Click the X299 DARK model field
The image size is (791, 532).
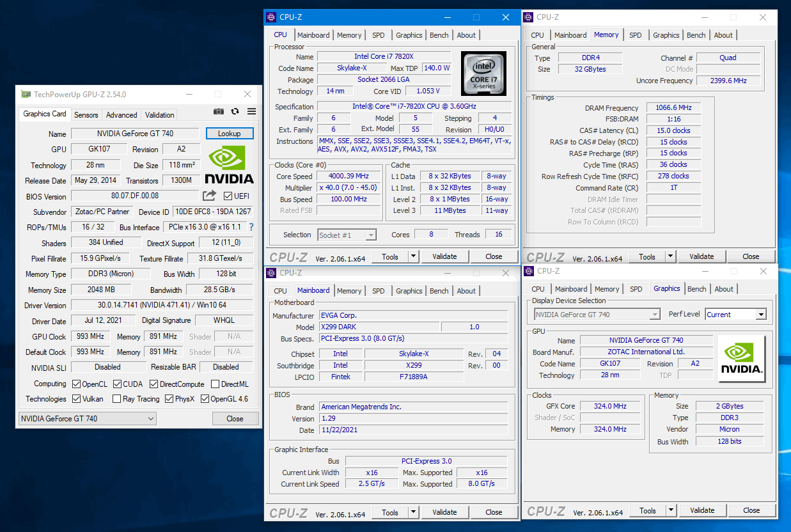379,327
